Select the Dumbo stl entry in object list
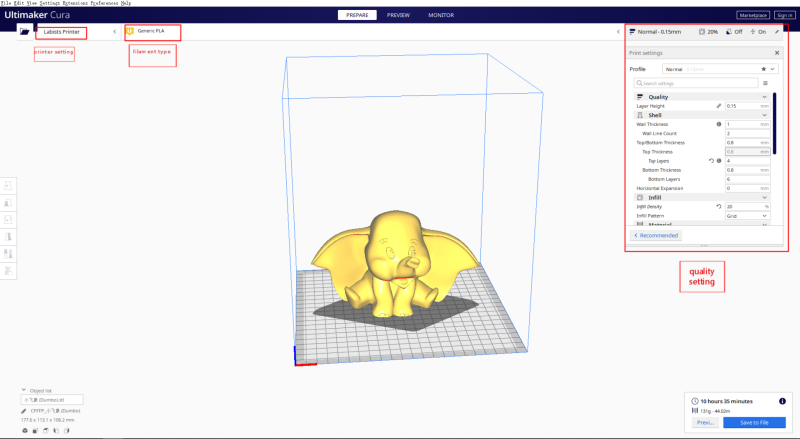 tap(52, 400)
